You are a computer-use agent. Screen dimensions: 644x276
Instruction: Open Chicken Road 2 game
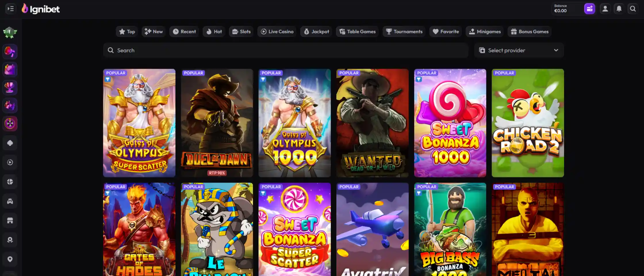pos(528,123)
